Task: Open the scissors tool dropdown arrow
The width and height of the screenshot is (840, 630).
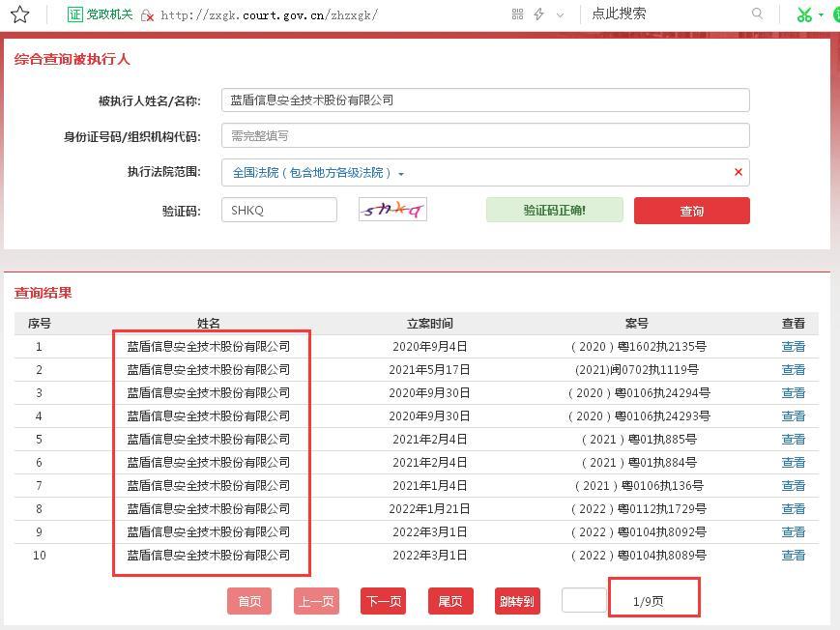Action: click(x=821, y=14)
